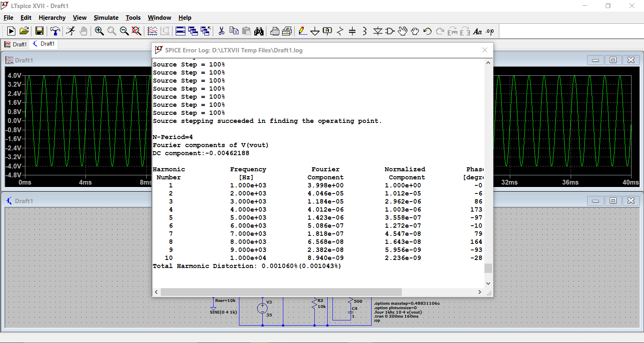Place an Inductor component
Viewport: 644px width, 343px height.
click(x=365, y=31)
